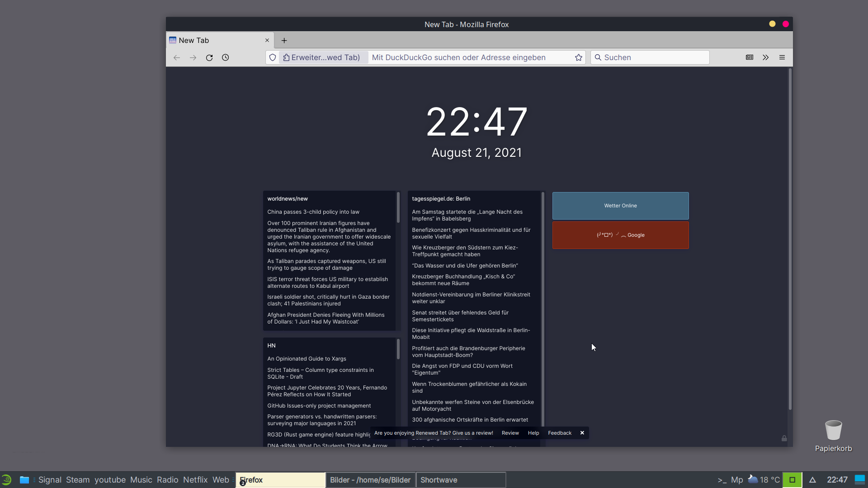Screen dimensions: 868x488
Task: Click the Firefox hamburger menu icon
Action: click(782, 57)
